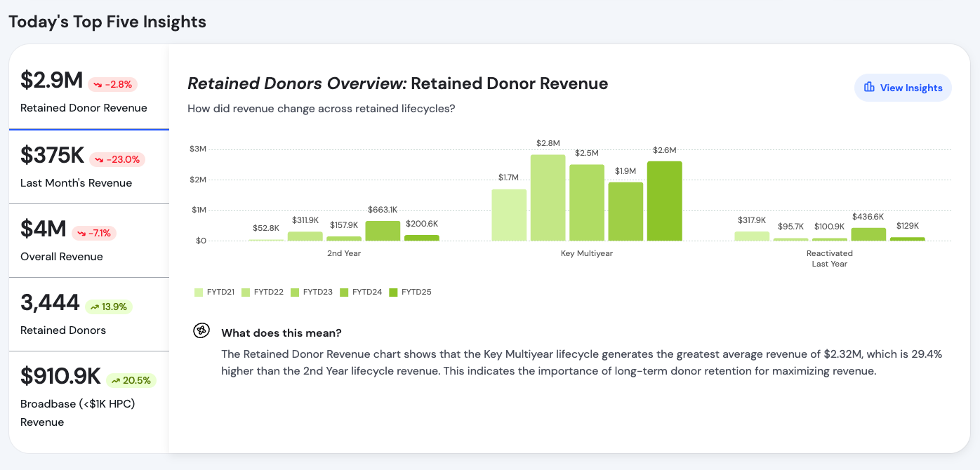The height and width of the screenshot is (470, 980).
Task: Click the $2.8M Key Multiyear bar
Action: (x=548, y=199)
